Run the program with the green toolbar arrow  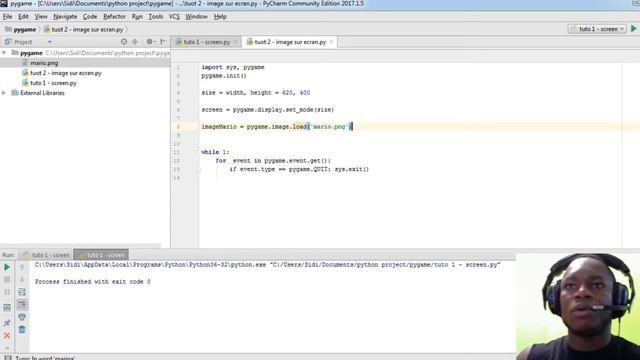point(634,29)
